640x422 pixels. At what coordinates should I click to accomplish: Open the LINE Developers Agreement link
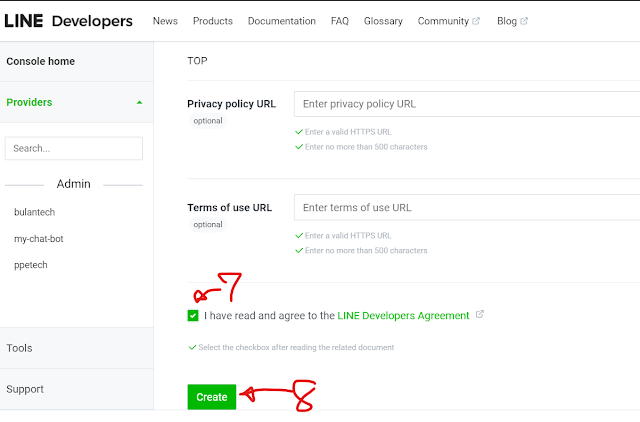click(x=403, y=315)
